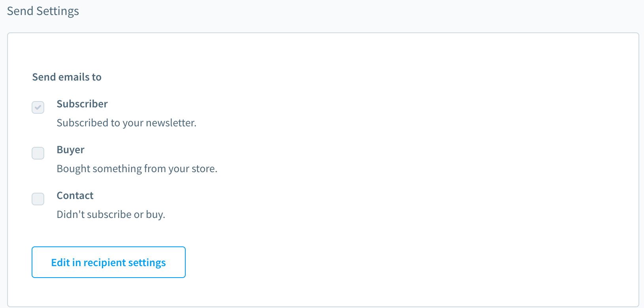Select the 'Bought something from your store.' description

137,169
